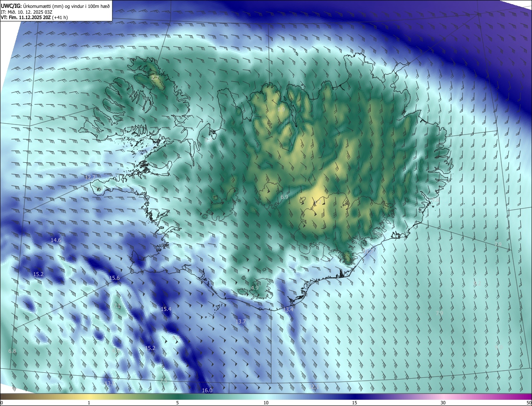Click the 0 tick on the color scale

tap(2, 403)
